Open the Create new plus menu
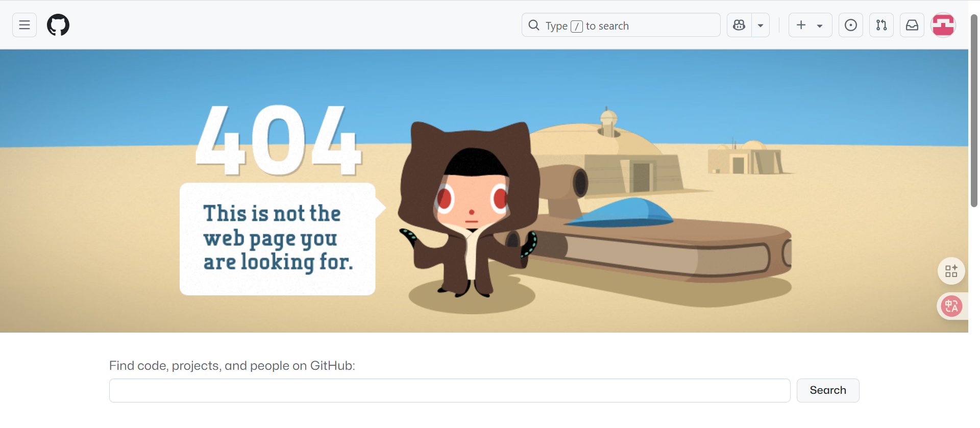980x428 pixels. coord(810,25)
